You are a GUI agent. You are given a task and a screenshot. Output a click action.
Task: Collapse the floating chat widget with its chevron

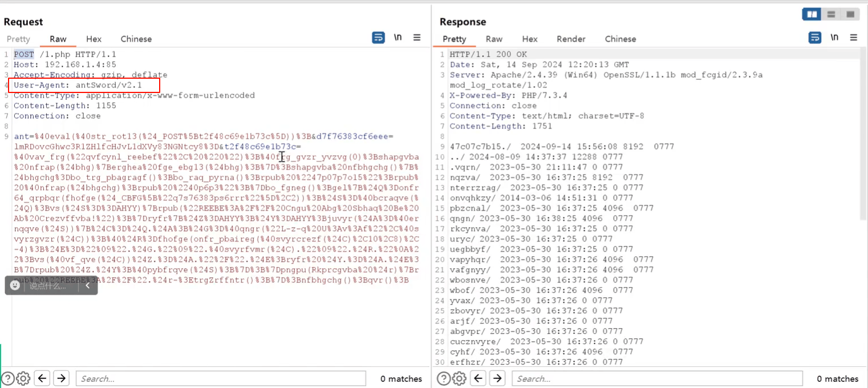[88, 285]
